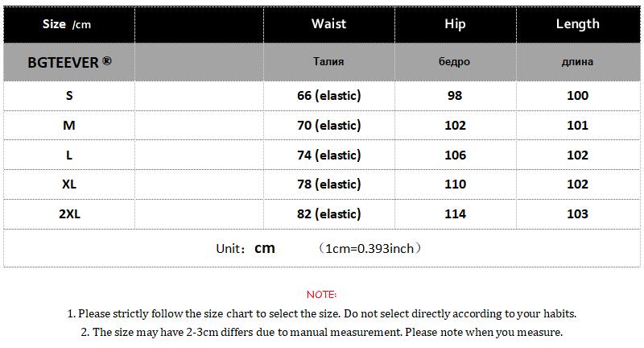Click the red NOTE: heading
644x348 pixels.
pos(322,295)
